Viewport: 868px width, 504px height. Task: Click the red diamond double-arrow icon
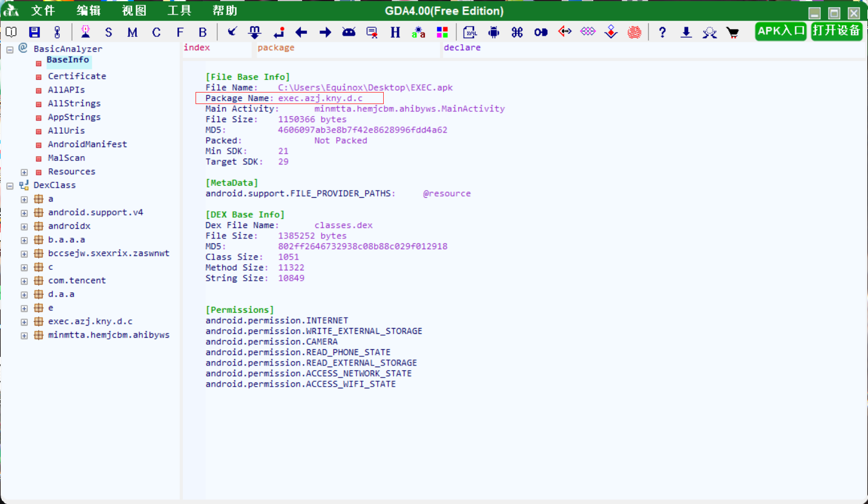click(565, 31)
